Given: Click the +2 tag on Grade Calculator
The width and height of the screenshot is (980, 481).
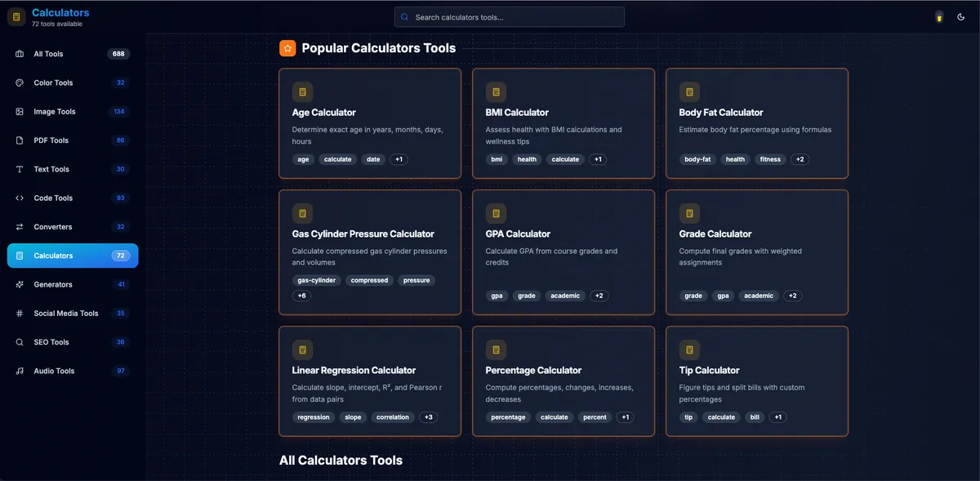Looking at the screenshot, I should pos(792,296).
